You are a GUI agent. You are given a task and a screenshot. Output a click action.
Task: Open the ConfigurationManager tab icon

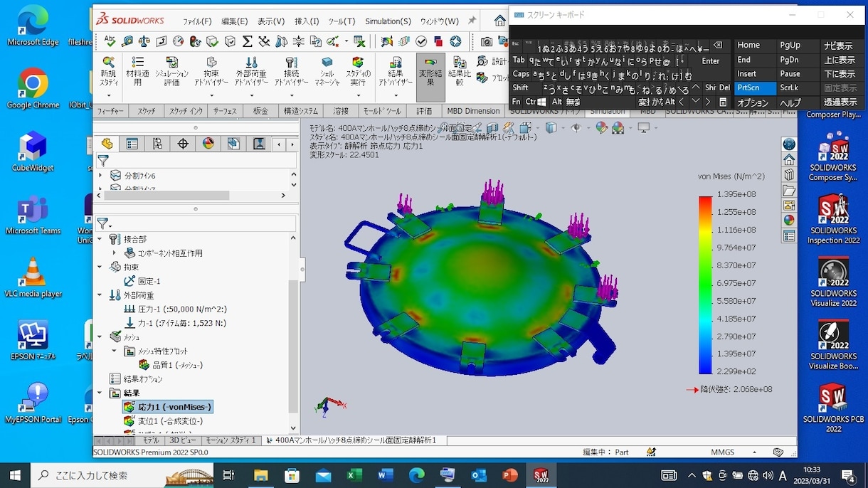click(157, 144)
